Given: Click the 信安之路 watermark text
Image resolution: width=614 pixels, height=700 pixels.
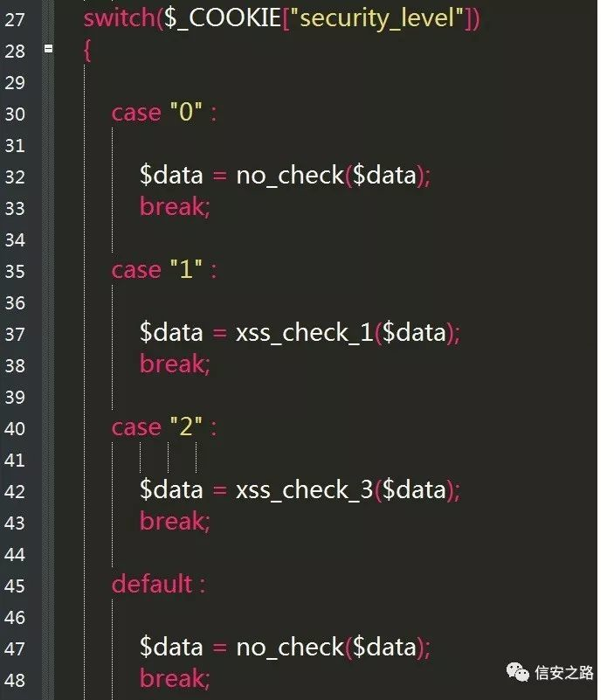Looking at the screenshot, I should pos(564,672).
